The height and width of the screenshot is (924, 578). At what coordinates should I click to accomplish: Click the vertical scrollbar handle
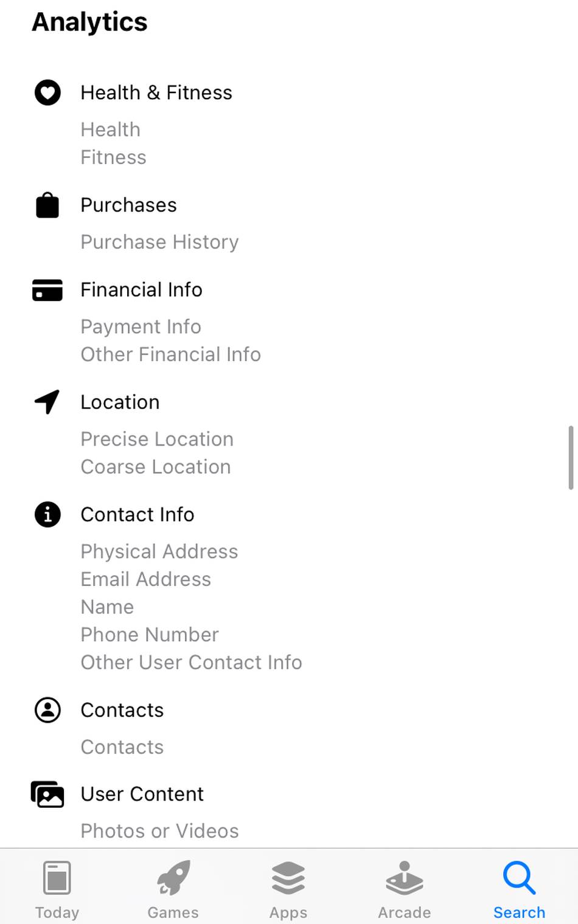(x=571, y=457)
